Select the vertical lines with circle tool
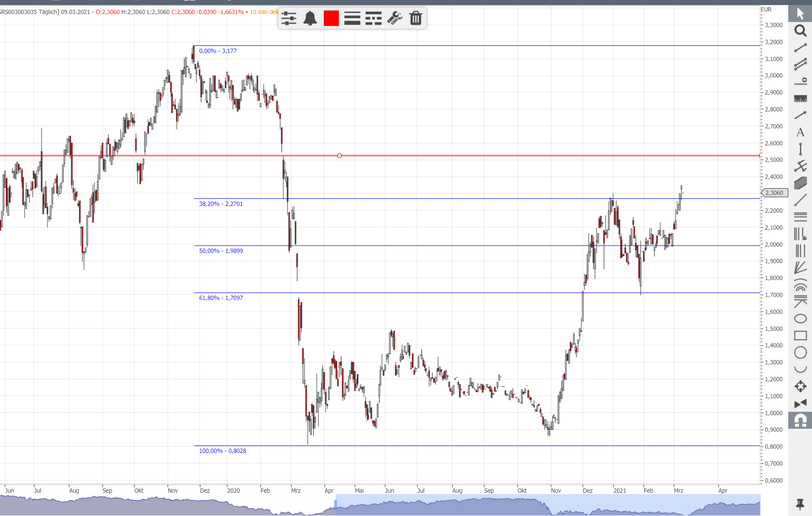The height and width of the screenshot is (516, 812). 800,234
